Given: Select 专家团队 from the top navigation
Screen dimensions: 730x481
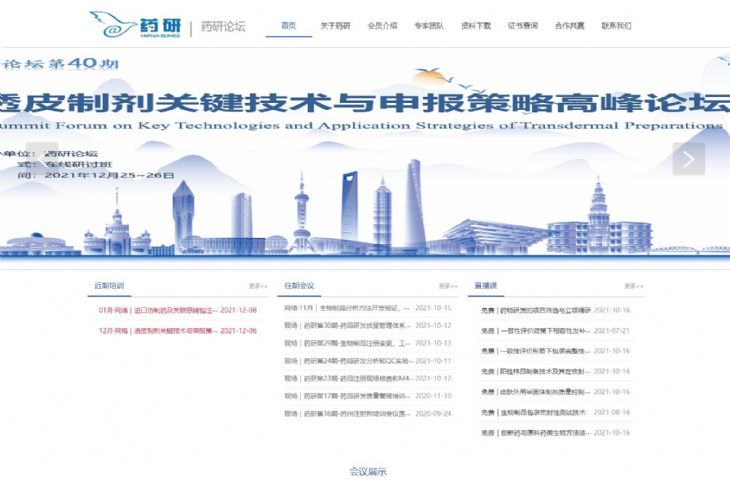Looking at the screenshot, I should [x=429, y=26].
